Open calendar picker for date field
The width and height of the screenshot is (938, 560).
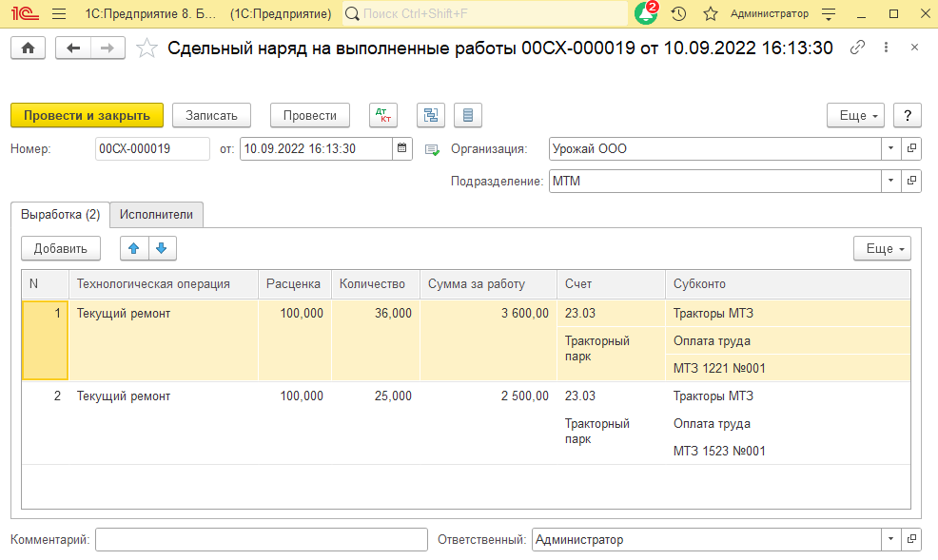[401, 148]
